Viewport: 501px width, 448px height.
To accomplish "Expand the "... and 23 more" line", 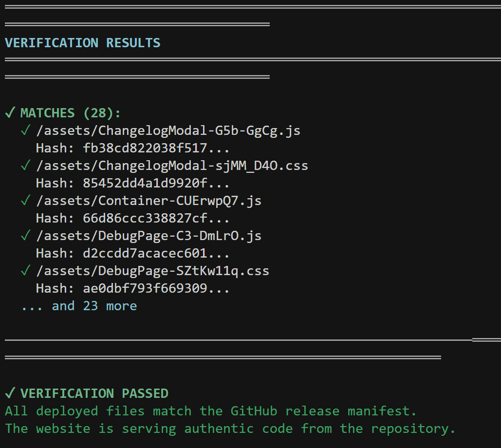I will (79, 306).
